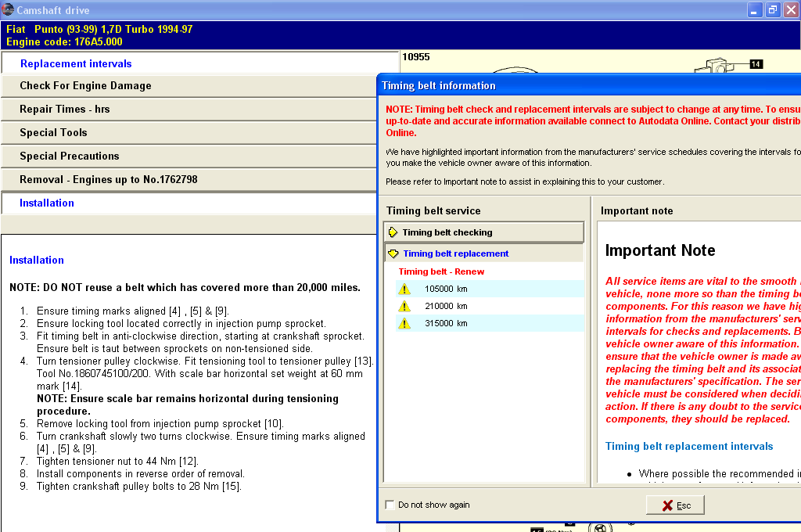This screenshot has height=532, width=801.
Task: Restore down the Camshaft drive window
Action: pyautogui.click(x=773, y=9)
